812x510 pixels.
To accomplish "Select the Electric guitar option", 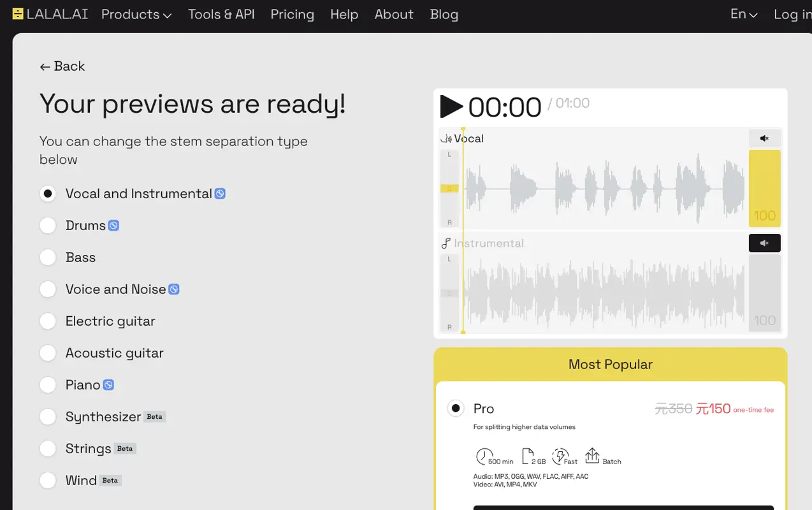I will [48, 321].
